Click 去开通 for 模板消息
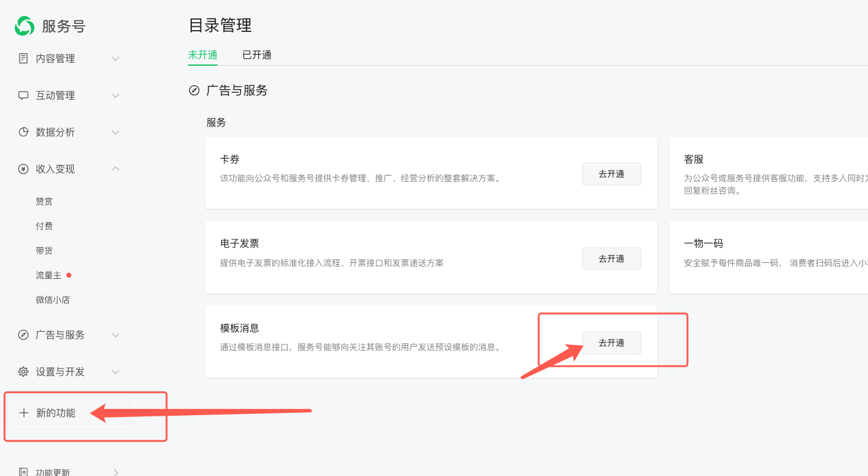Image resolution: width=868 pixels, height=476 pixels. 611,343
